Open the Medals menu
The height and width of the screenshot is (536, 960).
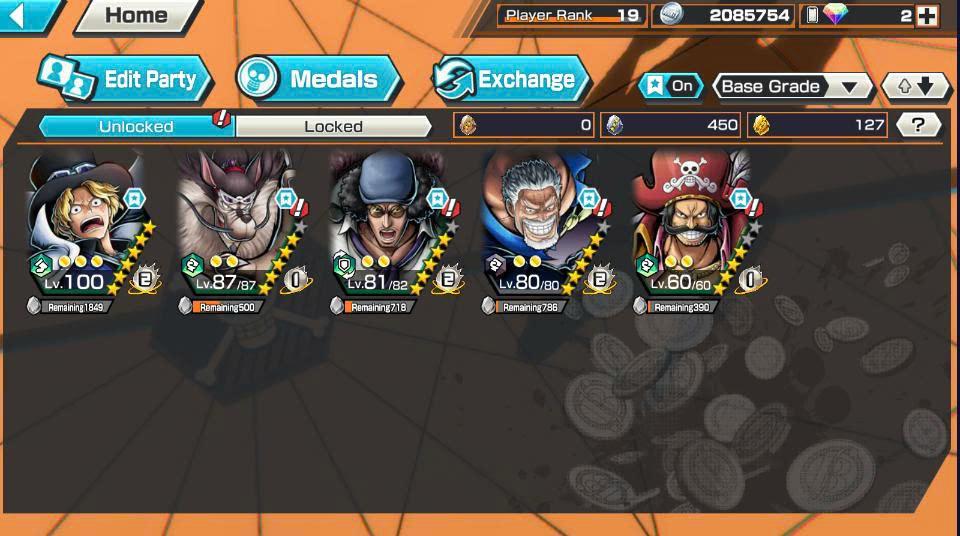click(318, 79)
